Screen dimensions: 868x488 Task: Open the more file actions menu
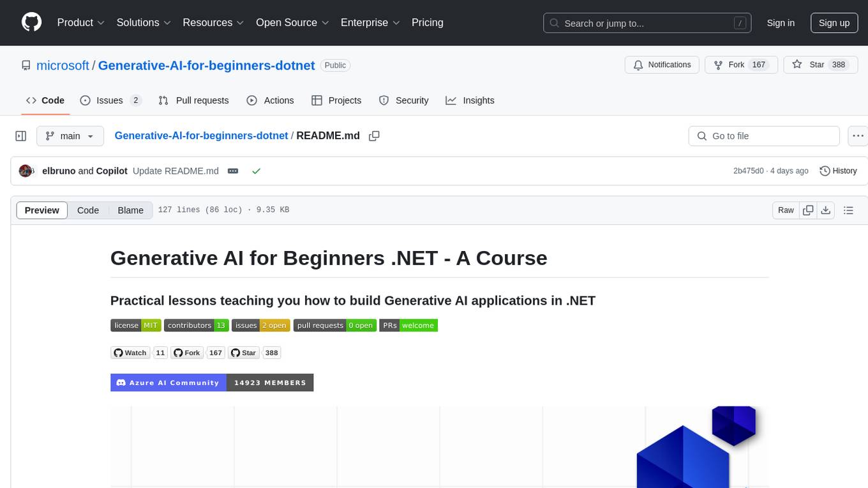pyautogui.click(x=858, y=136)
